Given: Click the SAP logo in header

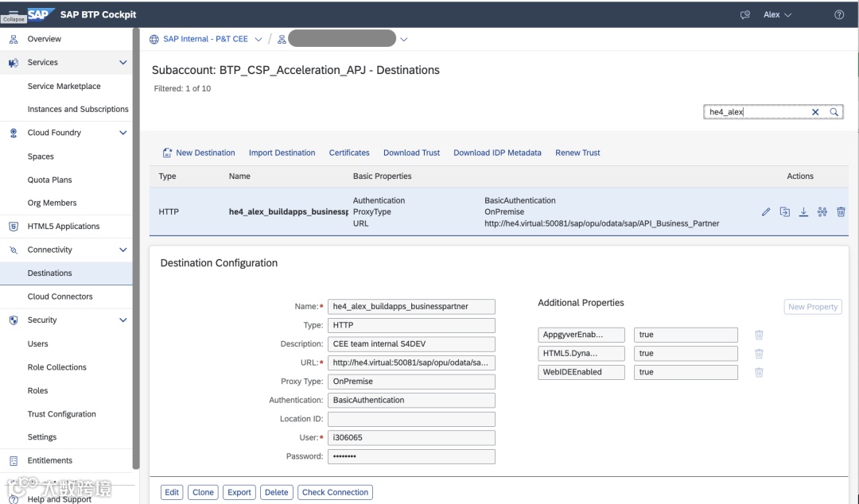Looking at the screenshot, I should point(41,14).
